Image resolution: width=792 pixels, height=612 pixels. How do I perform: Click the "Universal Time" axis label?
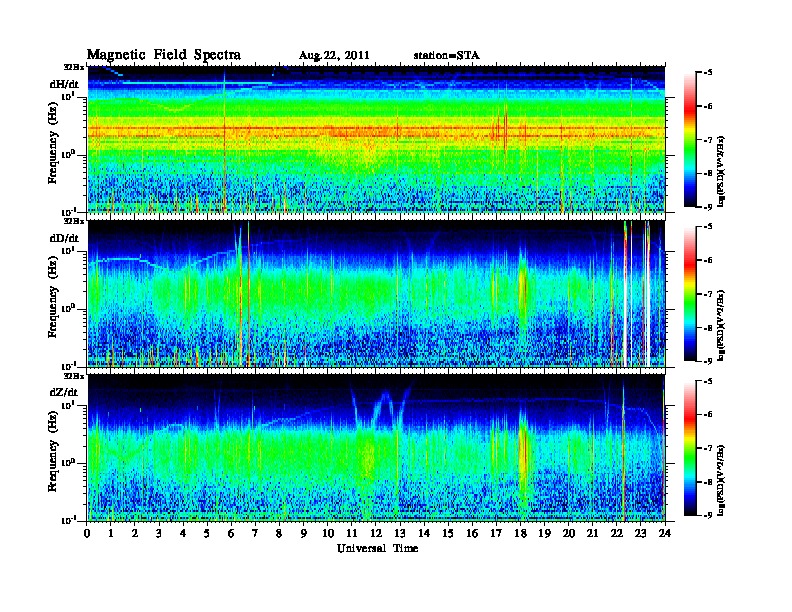(377, 548)
